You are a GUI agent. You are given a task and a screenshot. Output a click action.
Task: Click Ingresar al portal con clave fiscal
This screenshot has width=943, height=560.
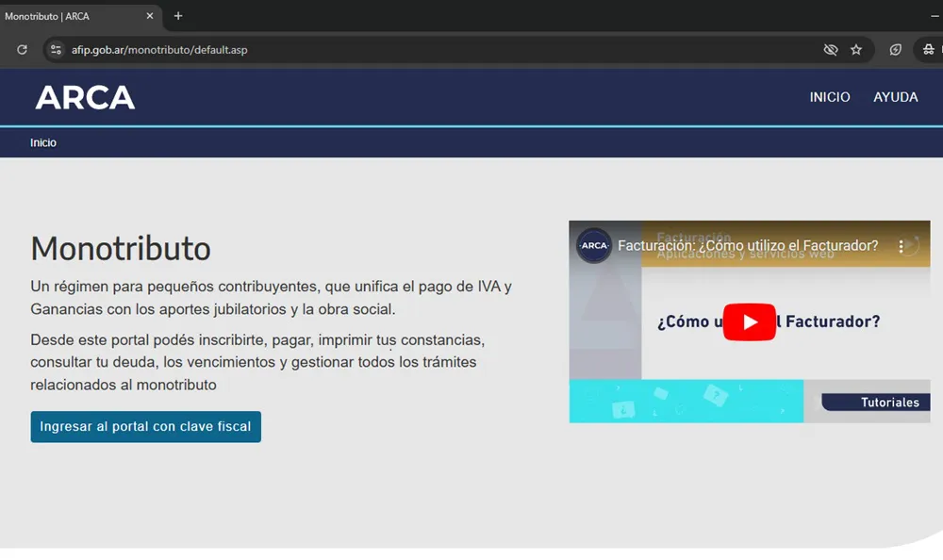[x=145, y=426]
